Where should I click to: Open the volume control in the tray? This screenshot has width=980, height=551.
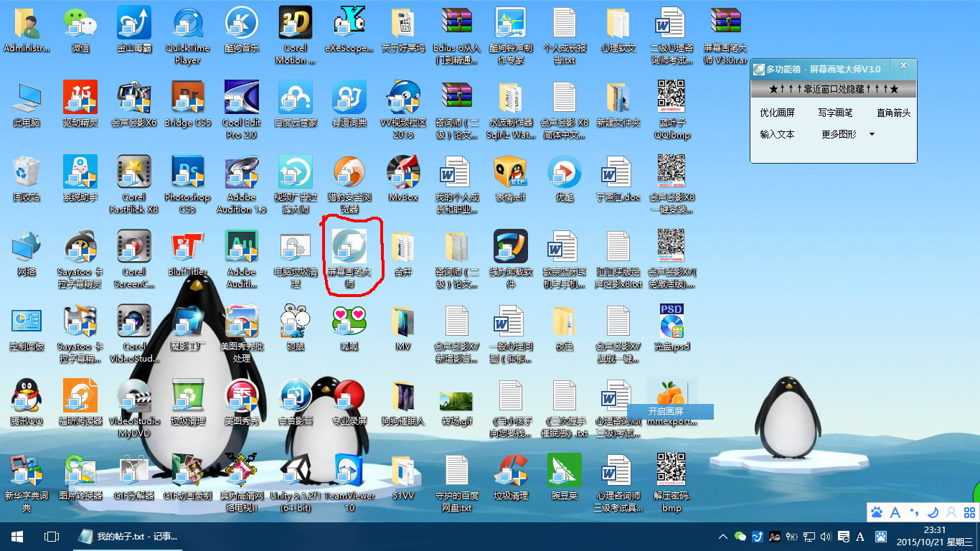pos(826,537)
